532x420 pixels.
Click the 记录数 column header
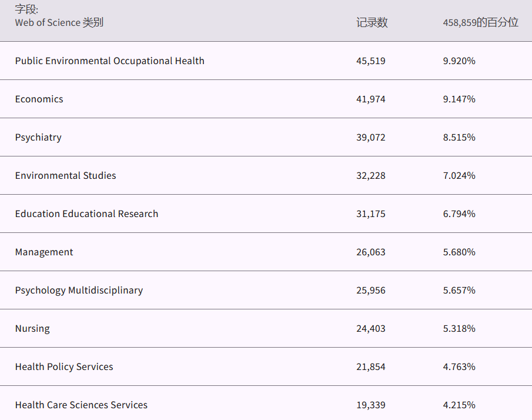(x=372, y=22)
